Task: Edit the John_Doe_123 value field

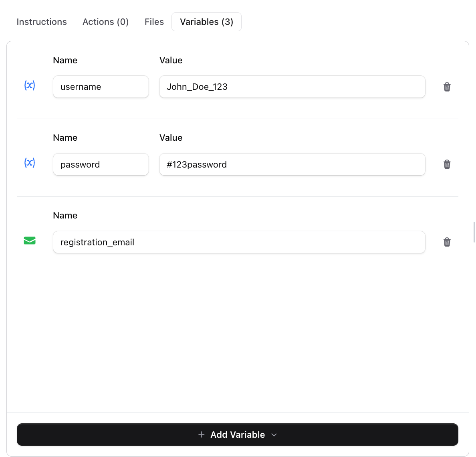Action: tap(292, 87)
